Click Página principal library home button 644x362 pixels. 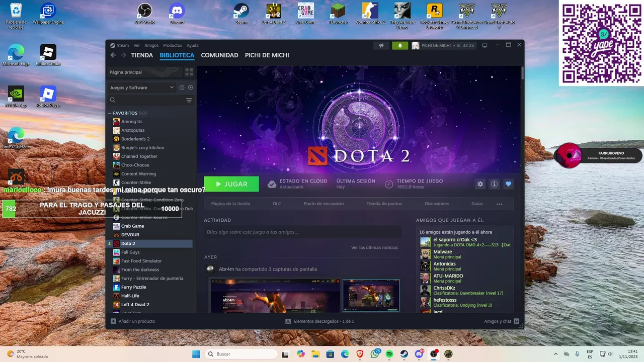(145, 72)
